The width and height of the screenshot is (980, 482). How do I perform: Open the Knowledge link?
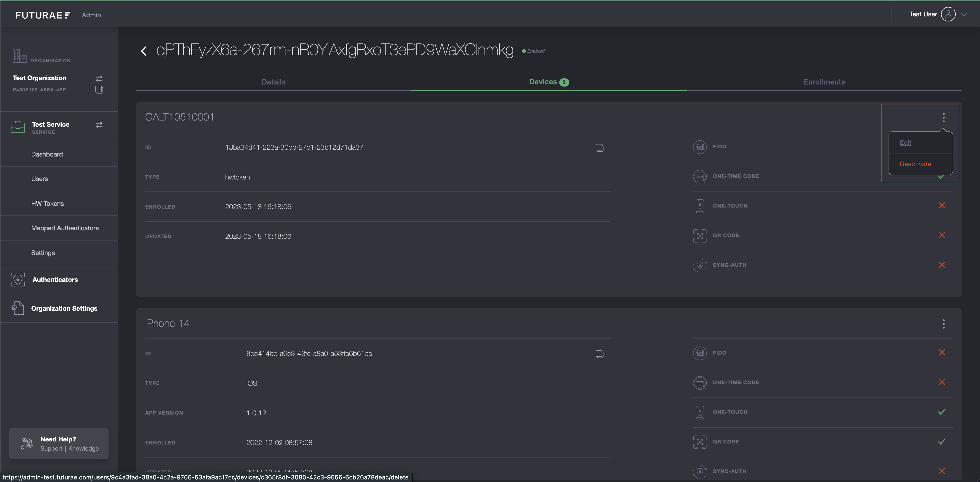[x=83, y=449]
